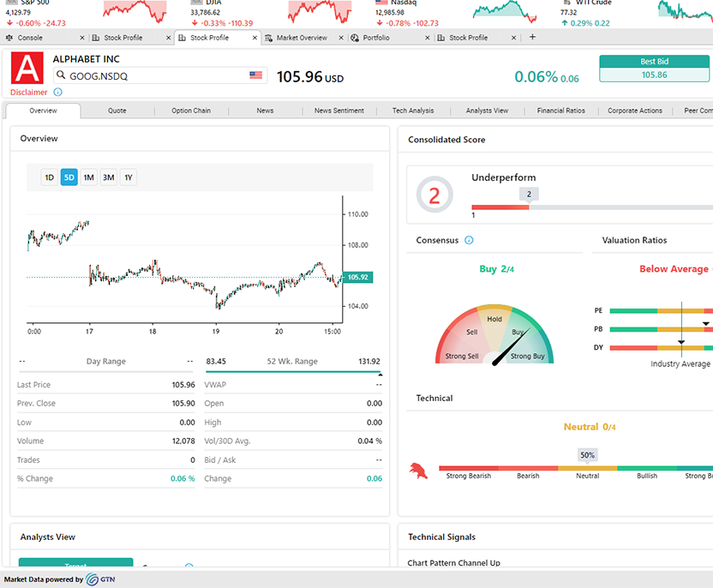Click the Prev. Close value 105.90
Image resolution: width=713 pixels, height=588 pixels.
click(183, 404)
